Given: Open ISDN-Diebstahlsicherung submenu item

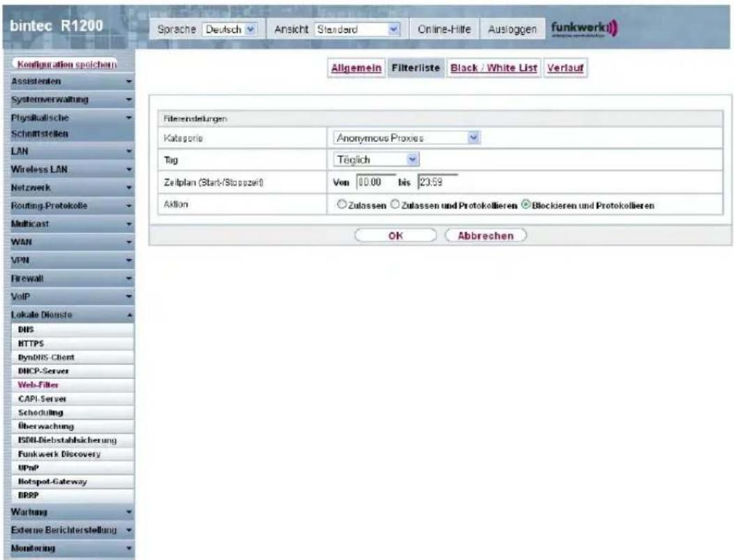Looking at the screenshot, I should [x=72, y=440].
